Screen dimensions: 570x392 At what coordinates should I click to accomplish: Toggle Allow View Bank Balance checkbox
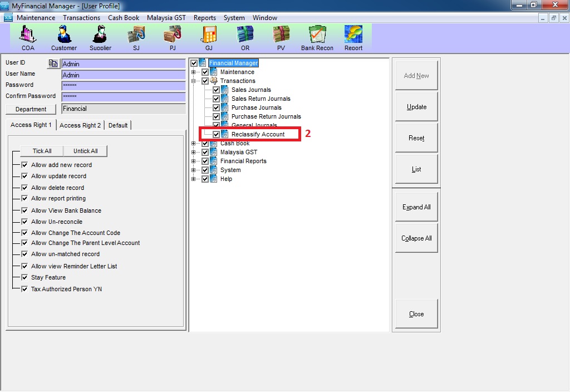coord(24,210)
